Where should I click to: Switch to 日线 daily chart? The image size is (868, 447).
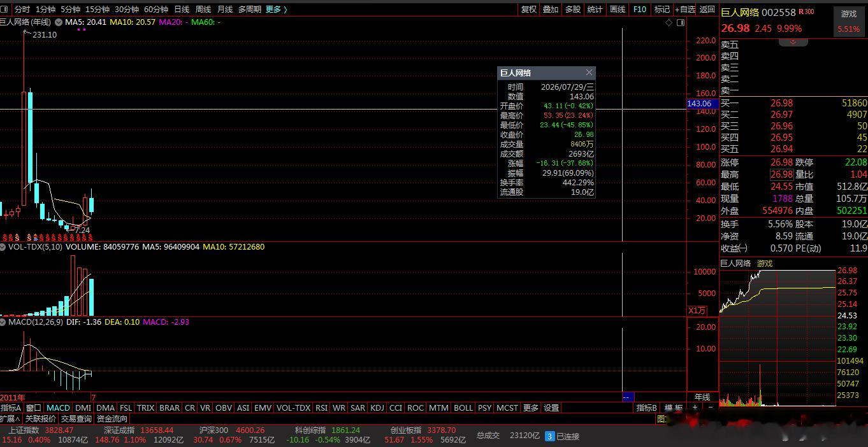coord(182,9)
